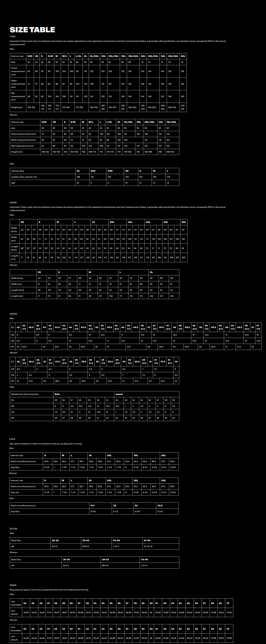Click the 43-46 header in Women socks
The width and height of the screenshot is (266, 644).
click(x=144, y=560)
